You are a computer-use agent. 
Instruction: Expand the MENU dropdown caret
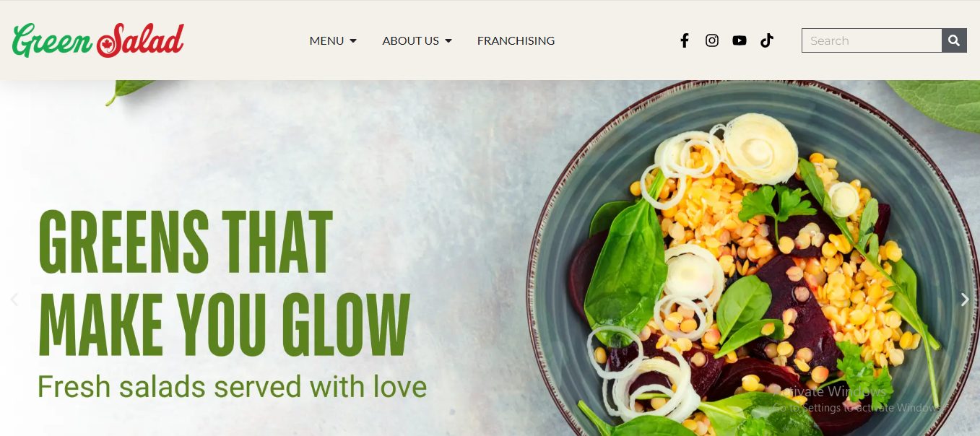point(353,41)
